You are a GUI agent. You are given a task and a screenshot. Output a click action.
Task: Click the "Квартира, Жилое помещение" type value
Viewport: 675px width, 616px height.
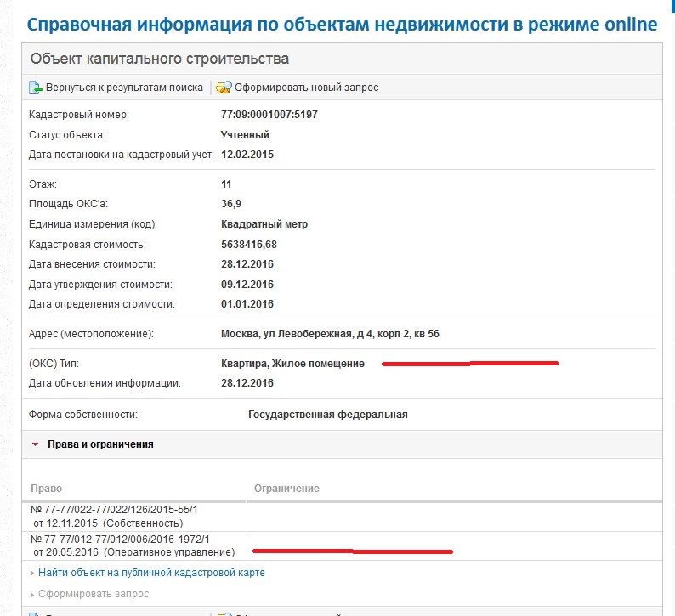[292, 364]
